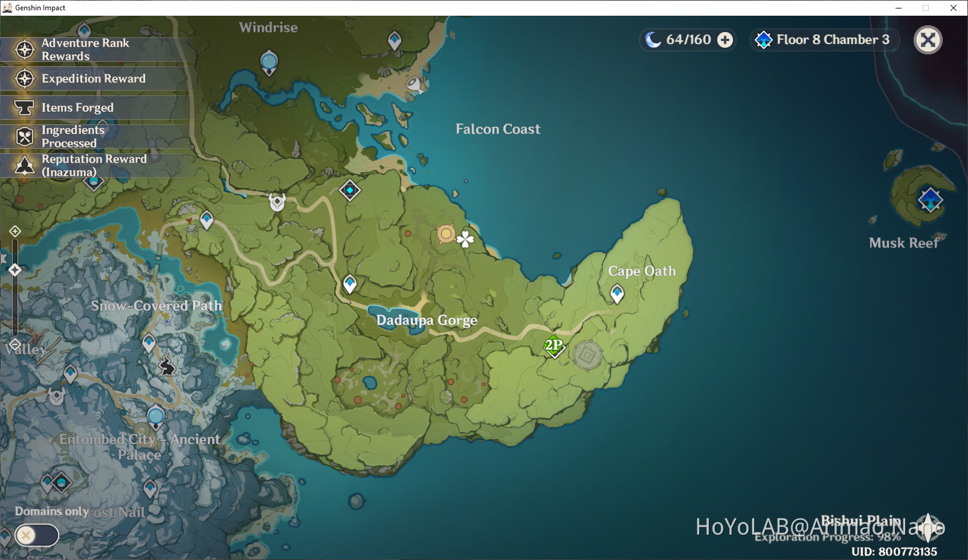Click the Items Forged anvil icon

pyautogui.click(x=25, y=108)
